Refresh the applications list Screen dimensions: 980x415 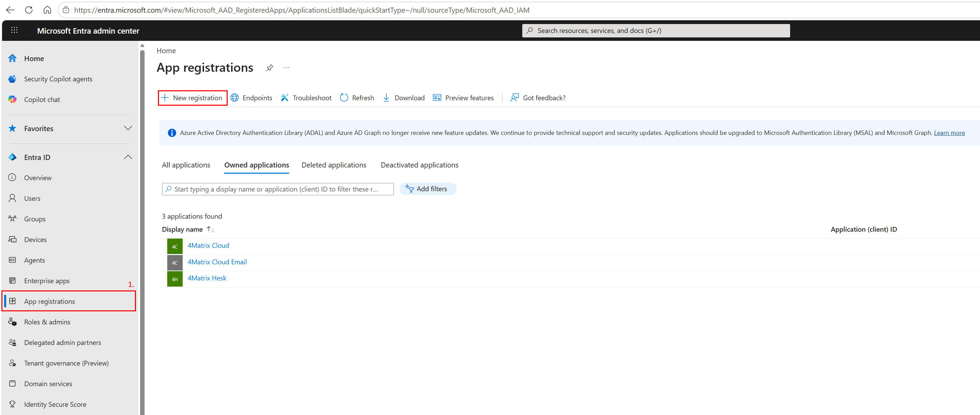[x=357, y=98]
